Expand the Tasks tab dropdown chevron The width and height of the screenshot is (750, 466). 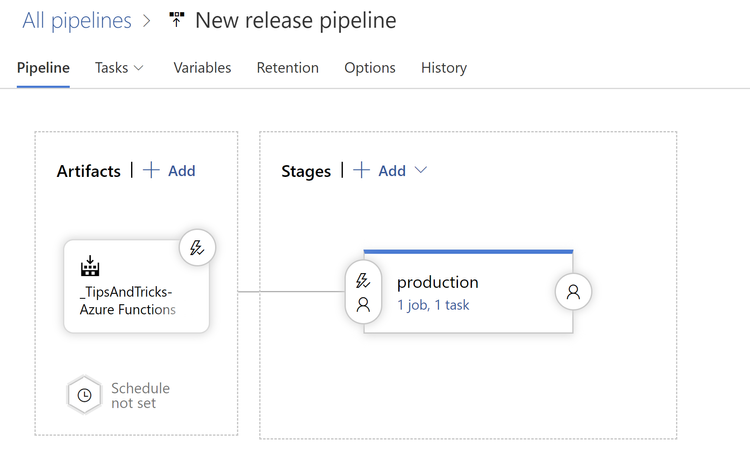click(x=138, y=68)
